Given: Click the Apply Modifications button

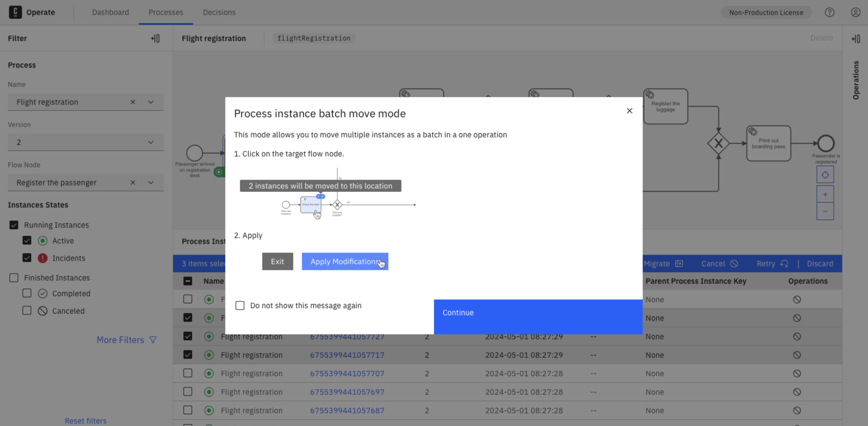Looking at the screenshot, I should click(x=345, y=261).
